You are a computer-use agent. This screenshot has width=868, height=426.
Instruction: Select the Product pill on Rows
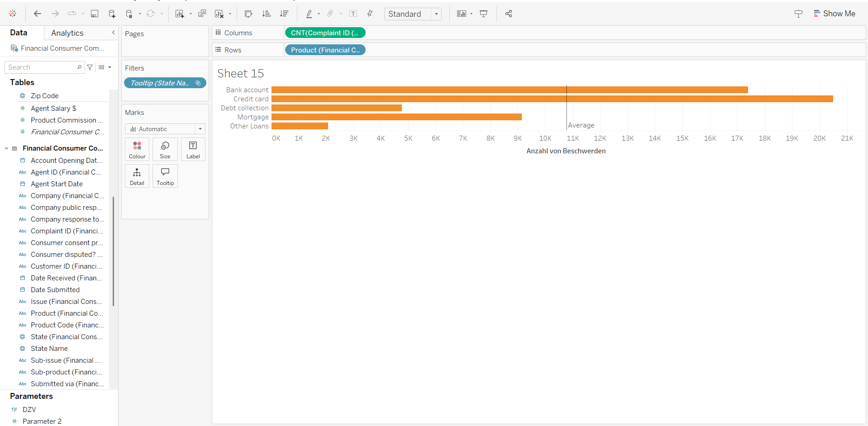coord(325,50)
